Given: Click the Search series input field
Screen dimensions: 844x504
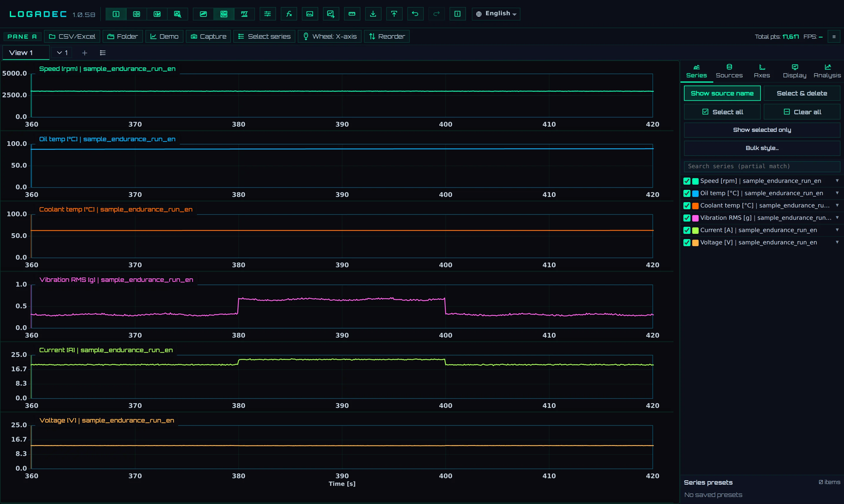Looking at the screenshot, I should coord(762,166).
